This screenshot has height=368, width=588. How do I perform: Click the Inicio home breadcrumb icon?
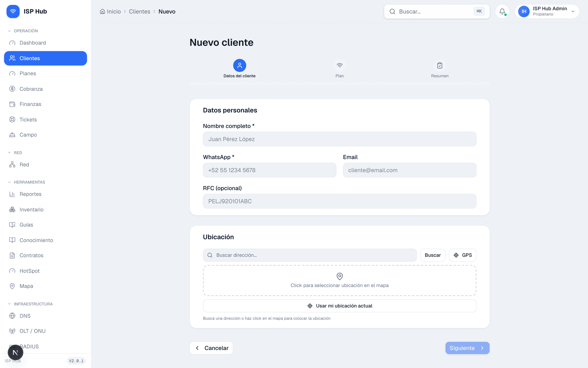point(102,11)
